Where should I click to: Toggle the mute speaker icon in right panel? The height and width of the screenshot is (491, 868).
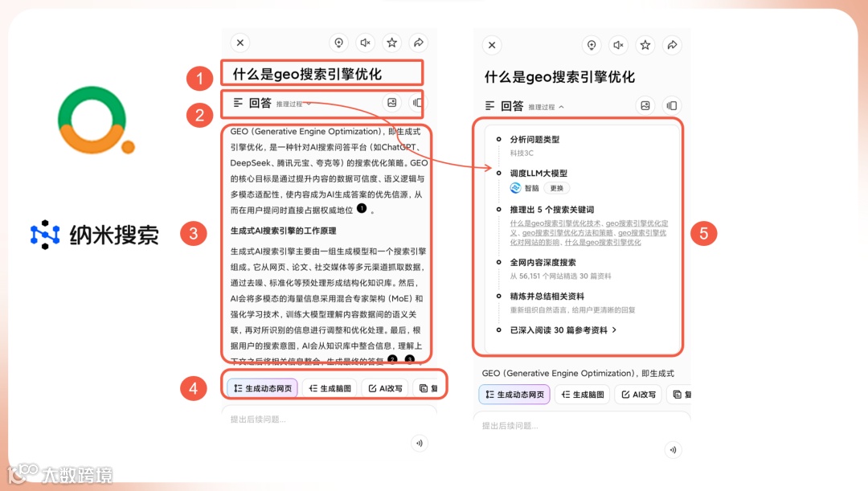618,45
